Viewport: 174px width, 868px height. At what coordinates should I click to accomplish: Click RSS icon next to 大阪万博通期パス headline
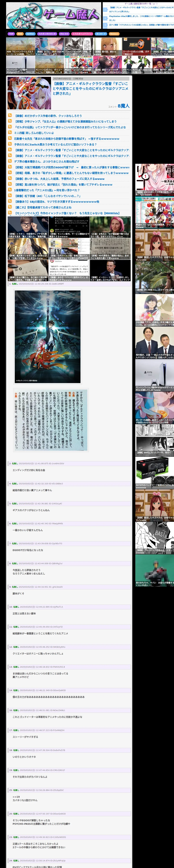[x=10, y=167]
